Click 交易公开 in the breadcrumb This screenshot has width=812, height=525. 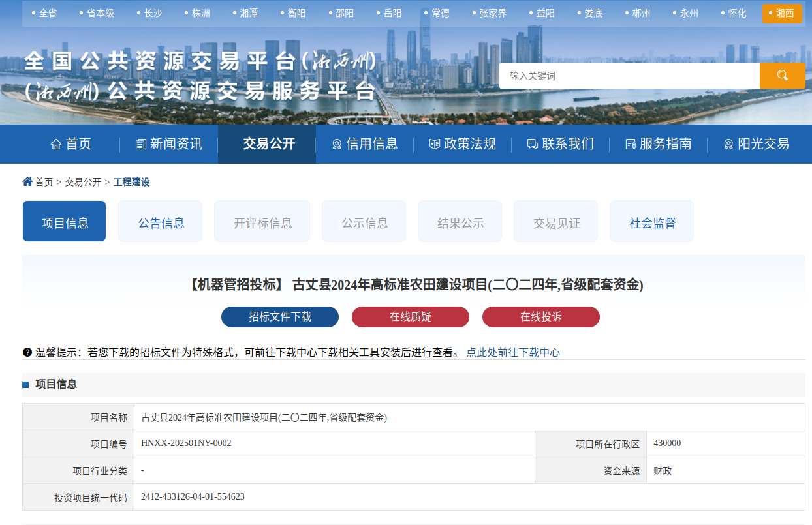[x=83, y=182]
